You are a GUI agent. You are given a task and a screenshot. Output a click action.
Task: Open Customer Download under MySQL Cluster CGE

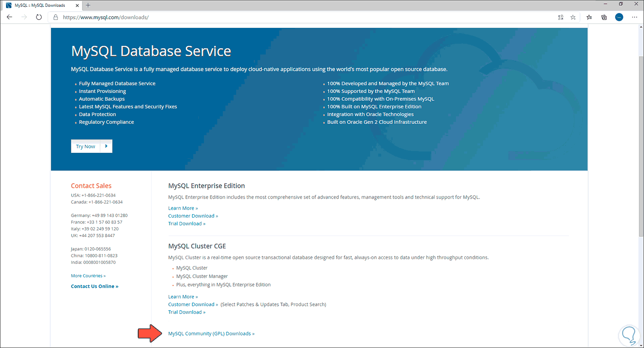tap(193, 304)
